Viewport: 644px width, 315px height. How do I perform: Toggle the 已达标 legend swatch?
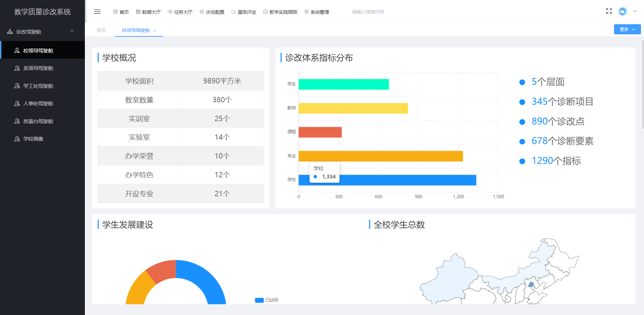[259, 300]
